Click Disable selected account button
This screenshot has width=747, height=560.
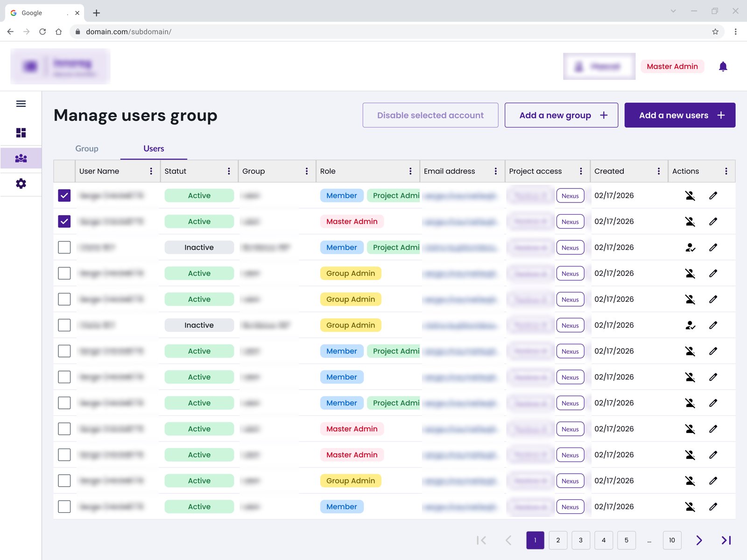click(430, 115)
